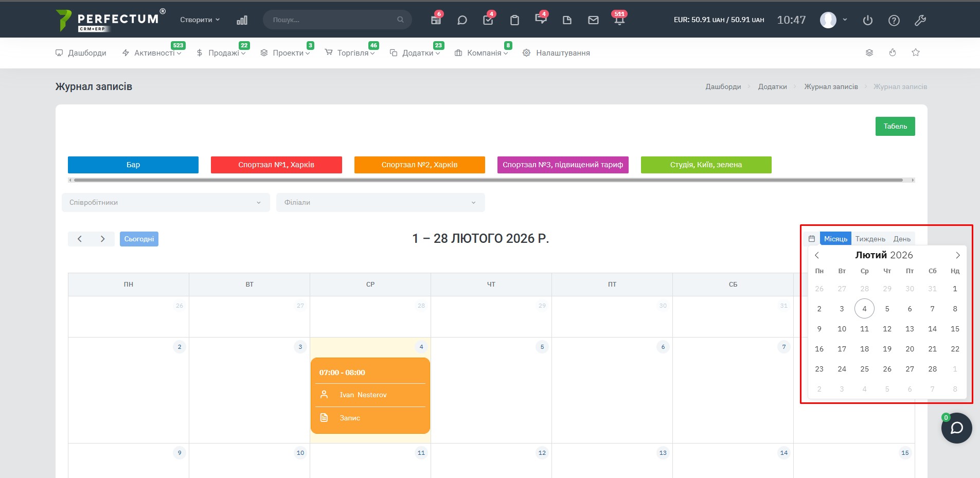980x478 pixels.
Task: Open the mail envelope icon
Action: 593,20
